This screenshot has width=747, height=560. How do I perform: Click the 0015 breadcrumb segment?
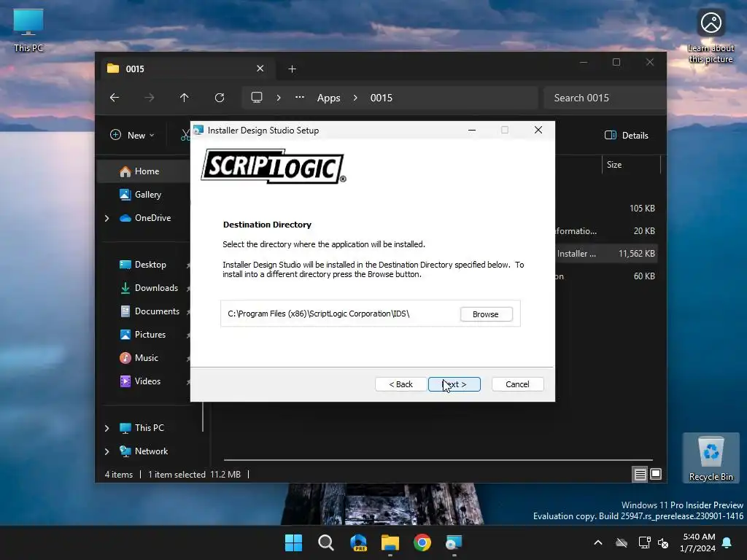point(382,98)
